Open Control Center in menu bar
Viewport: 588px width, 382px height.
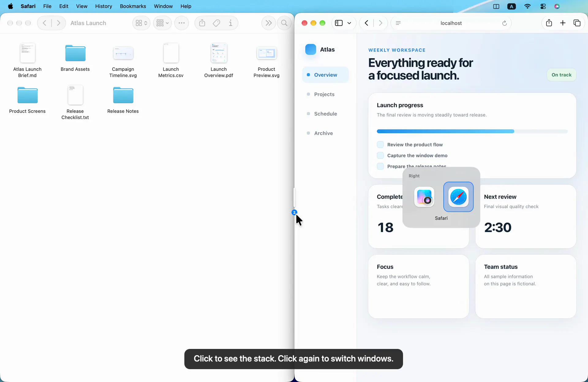[x=543, y=6]
